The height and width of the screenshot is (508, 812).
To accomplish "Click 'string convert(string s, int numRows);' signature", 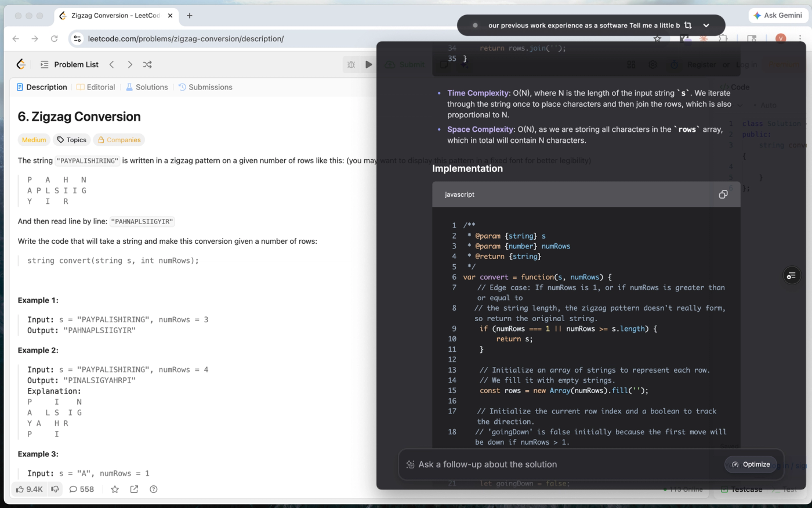I will click(x=113, y=261).
